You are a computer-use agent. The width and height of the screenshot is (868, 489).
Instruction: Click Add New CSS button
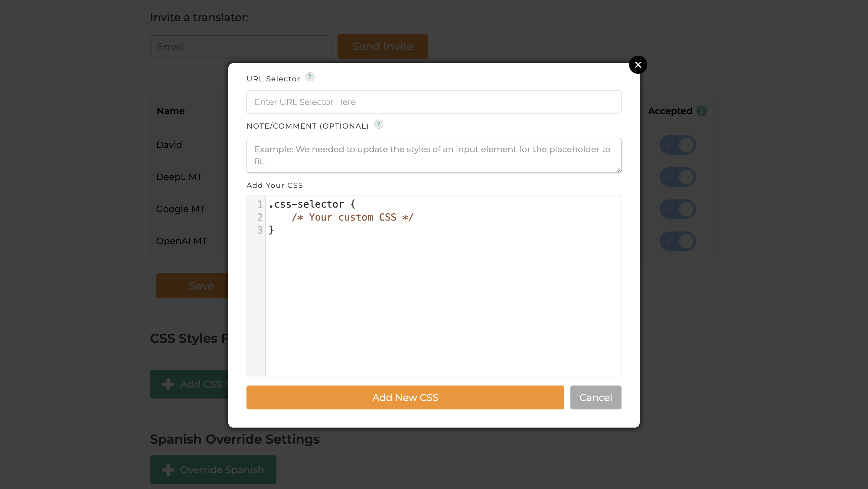405,398
